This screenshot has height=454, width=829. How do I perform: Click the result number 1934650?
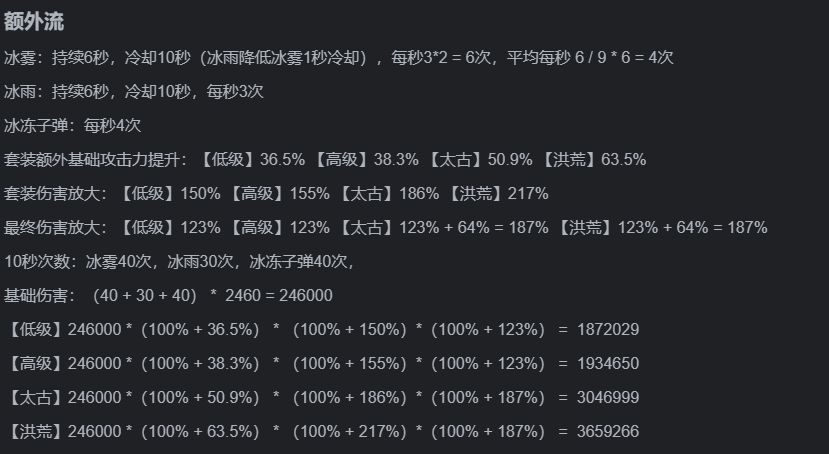pos(608,363)
